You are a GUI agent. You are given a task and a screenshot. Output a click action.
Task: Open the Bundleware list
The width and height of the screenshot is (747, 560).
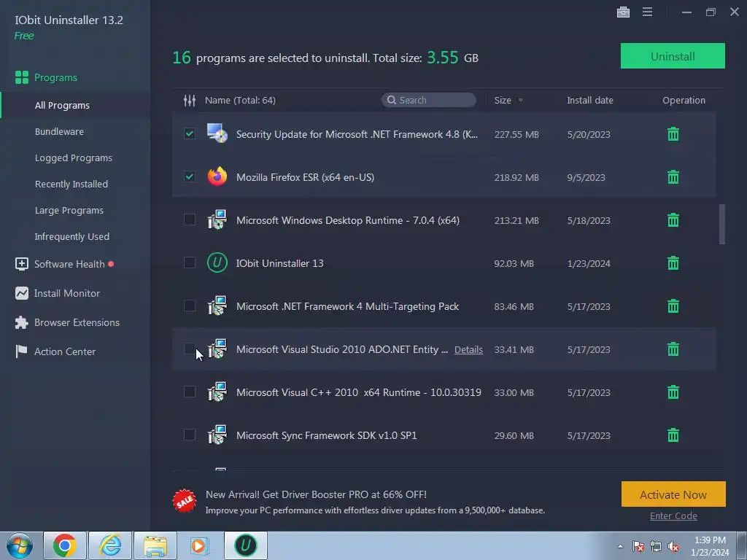59,131
